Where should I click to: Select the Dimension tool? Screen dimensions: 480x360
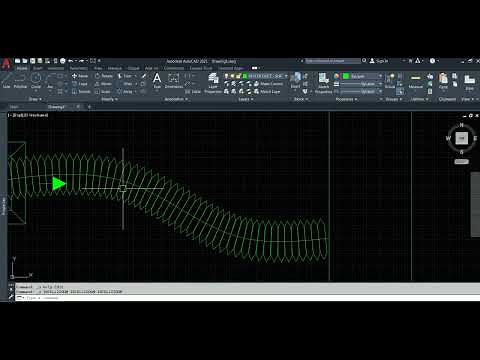click(x=174, y=81)
